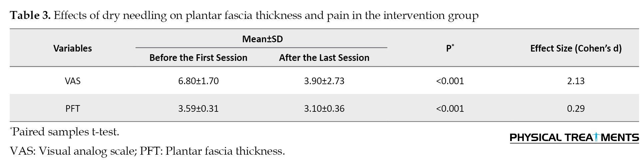Viewport: 644px width, 167px height.
Task: Click the 2.13 effect size value
Action: (x=576, y=81)
